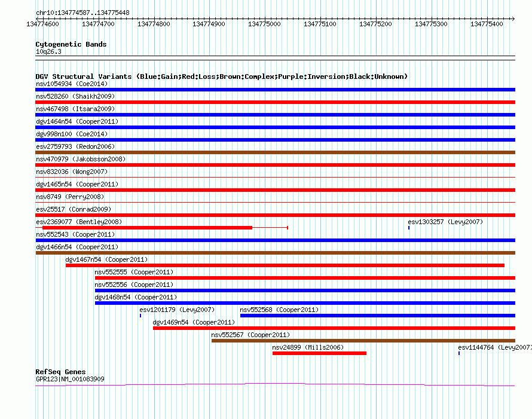
Task: Click the nsv832036 (Wong2007) thin red line
Action: tap(275, 178)
